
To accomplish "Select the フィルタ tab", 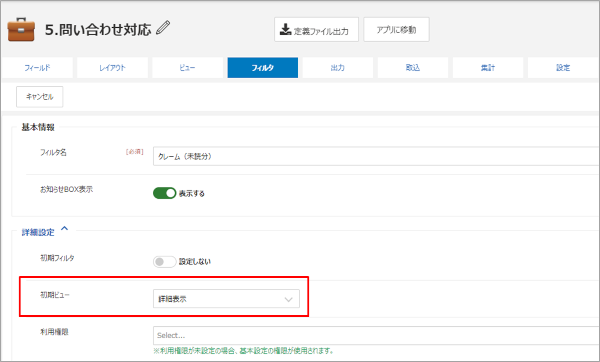I will tap(262, 68).
